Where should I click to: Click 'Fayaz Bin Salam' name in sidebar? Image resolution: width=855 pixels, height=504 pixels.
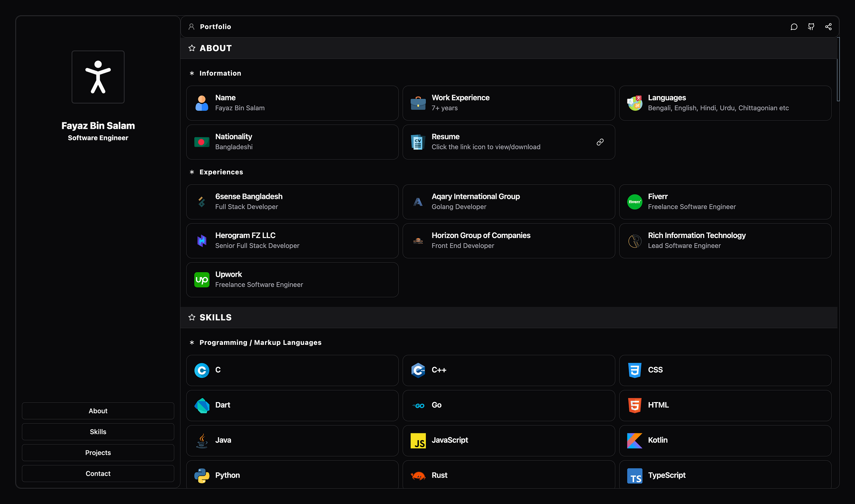tap(98, 126)
